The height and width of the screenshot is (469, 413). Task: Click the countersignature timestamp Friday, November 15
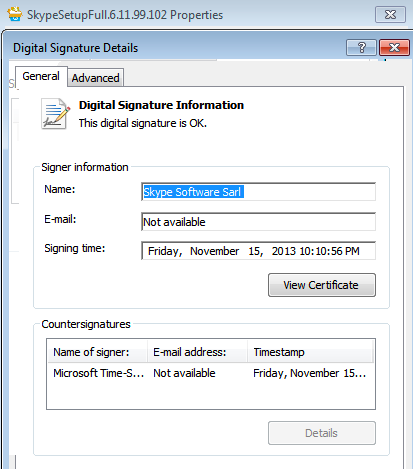click(309, 373)
